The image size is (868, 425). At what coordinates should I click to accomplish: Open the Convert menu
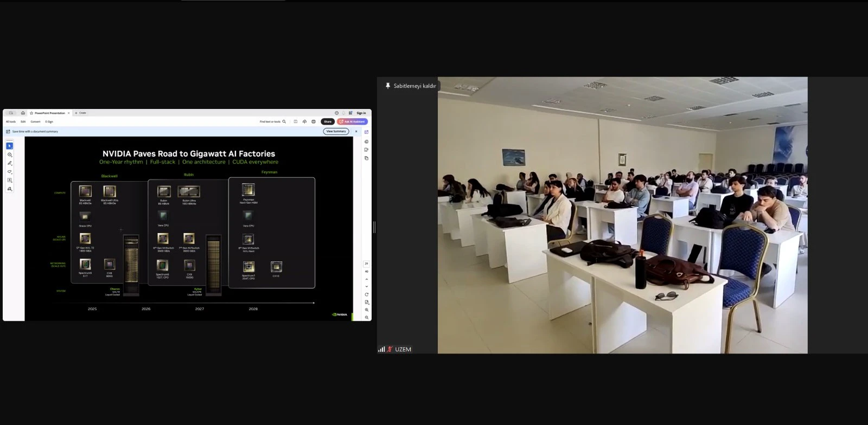pyautogui.click(x=35, y=121)
